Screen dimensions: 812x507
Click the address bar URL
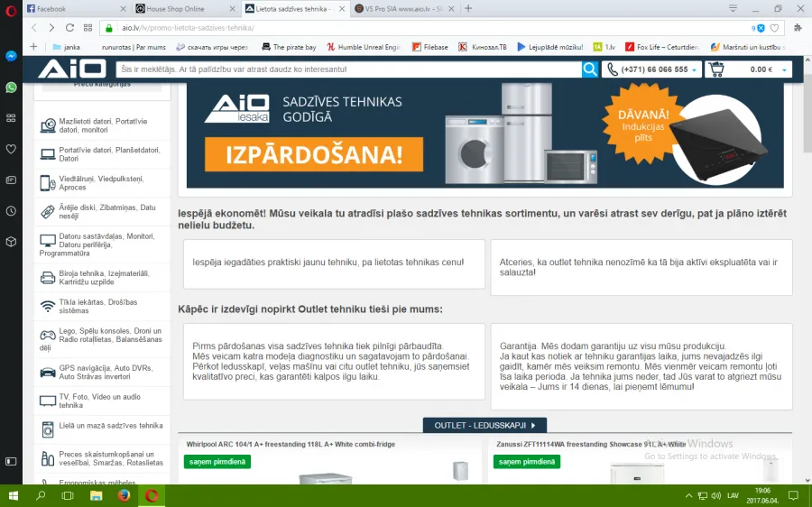tap(188, 28)
